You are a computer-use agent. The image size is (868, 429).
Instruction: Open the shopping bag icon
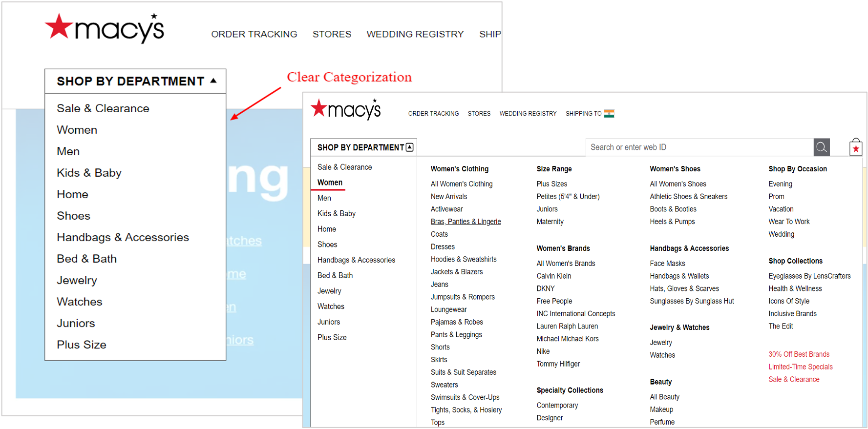click(x=856, y=147)
